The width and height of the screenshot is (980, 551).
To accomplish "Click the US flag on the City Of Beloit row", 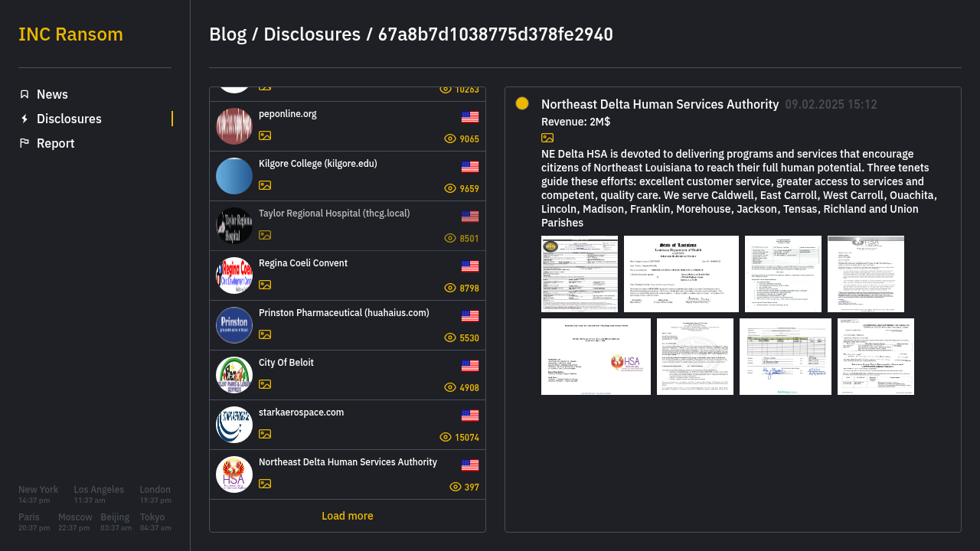I will coord(470,366).
